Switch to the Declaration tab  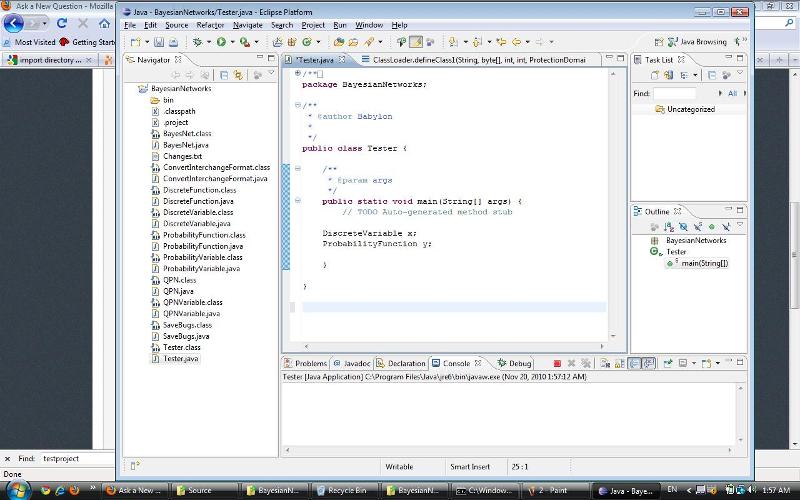(x=401, y=363)
